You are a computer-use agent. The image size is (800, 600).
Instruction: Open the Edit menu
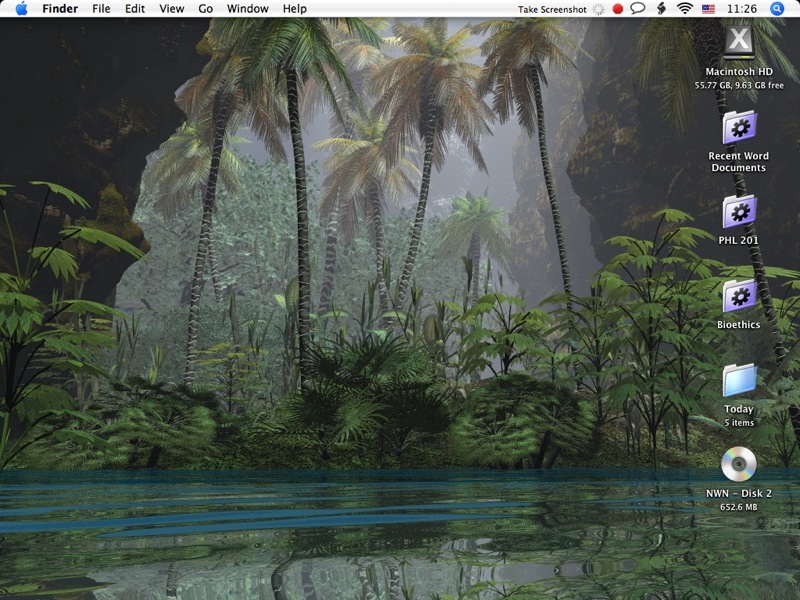[x=135, y=9]
